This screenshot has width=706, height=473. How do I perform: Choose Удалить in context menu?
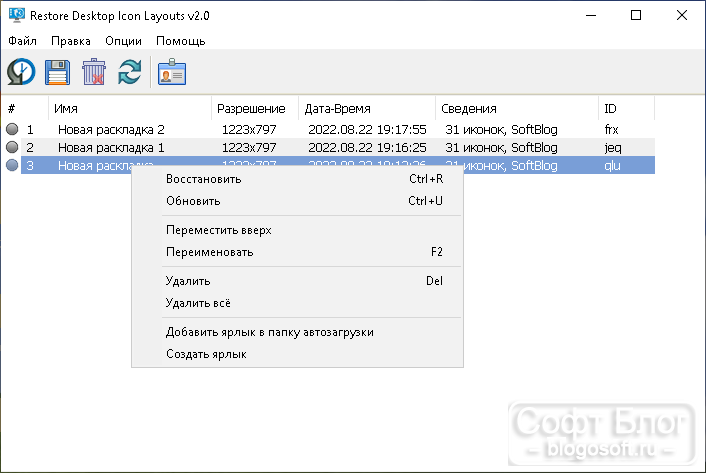point(297,281)
